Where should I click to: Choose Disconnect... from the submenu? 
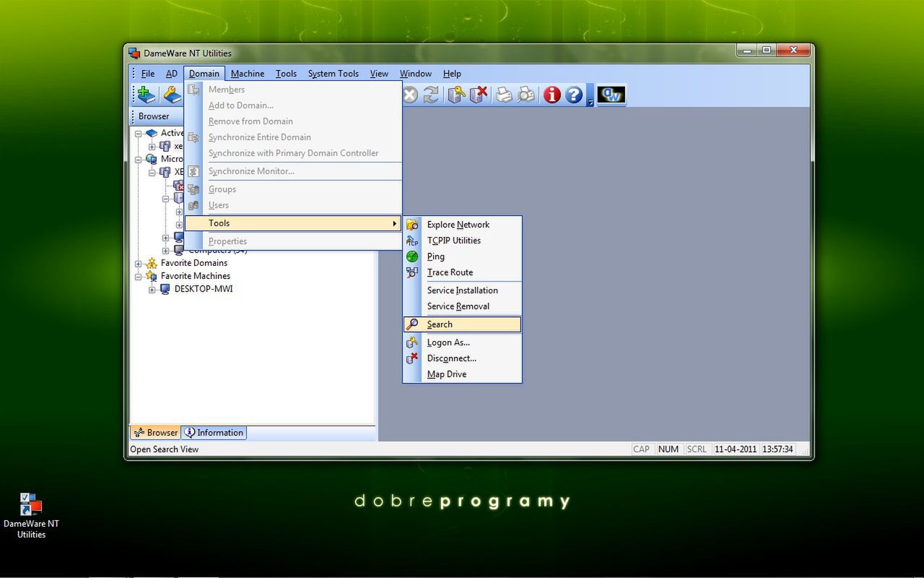[462, 358]
